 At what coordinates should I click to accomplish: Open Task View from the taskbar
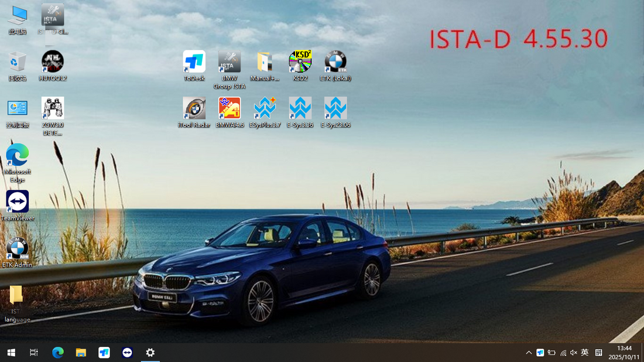[34, 353]
